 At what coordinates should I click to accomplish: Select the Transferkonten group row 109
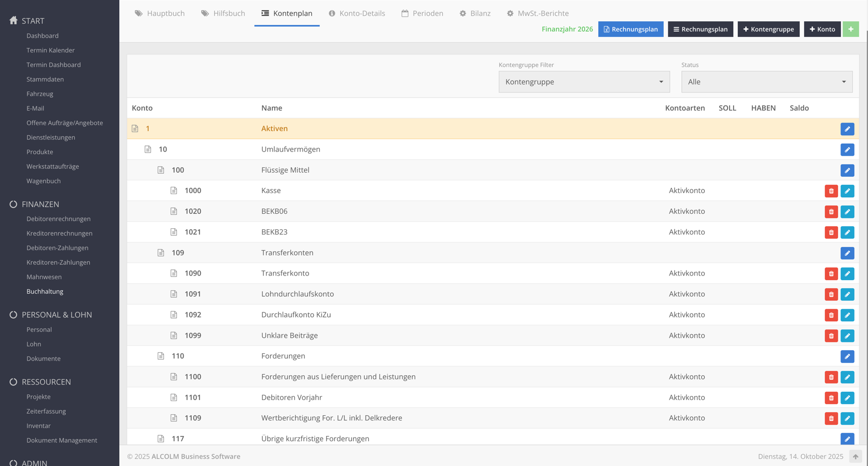click(x=287, y=253)
